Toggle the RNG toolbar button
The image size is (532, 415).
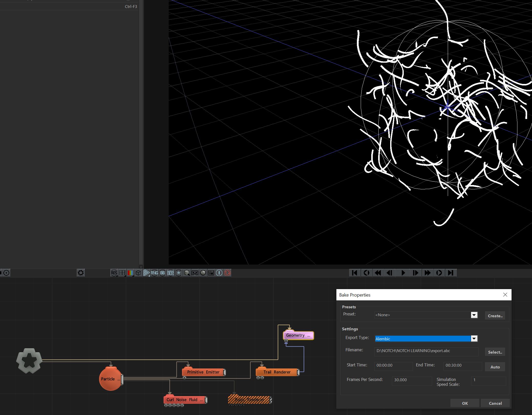click(x=154, y=273)
